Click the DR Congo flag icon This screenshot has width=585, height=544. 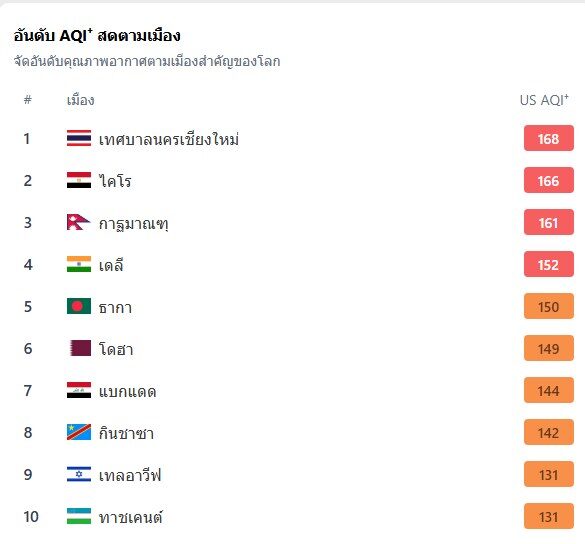click(79, 432)
